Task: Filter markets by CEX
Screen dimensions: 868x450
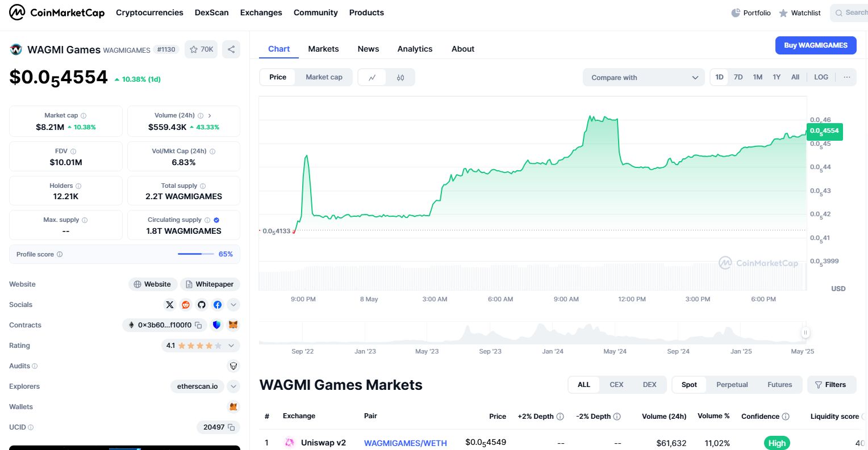Action: [x=616, y=385]
